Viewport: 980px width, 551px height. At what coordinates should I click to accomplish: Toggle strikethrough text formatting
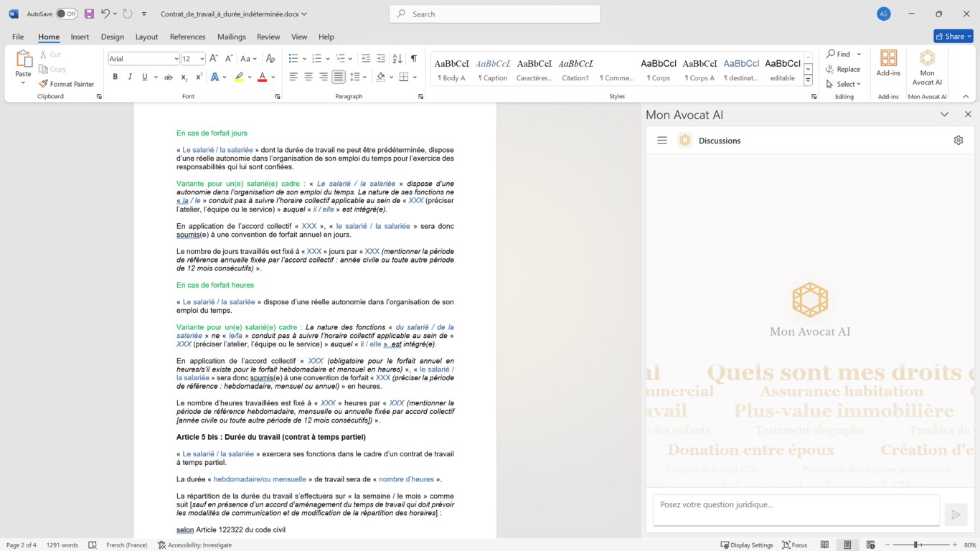point(168,77)
